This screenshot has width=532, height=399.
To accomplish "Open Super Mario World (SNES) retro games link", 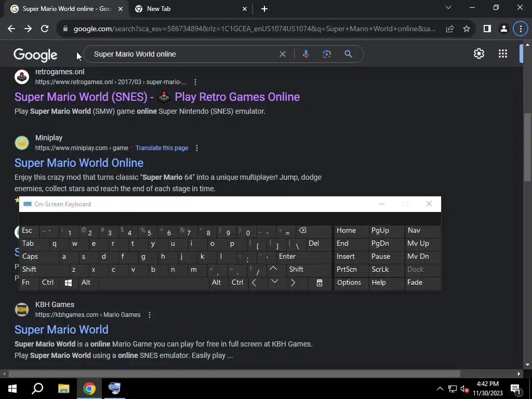I will click(x=157, y=97).
